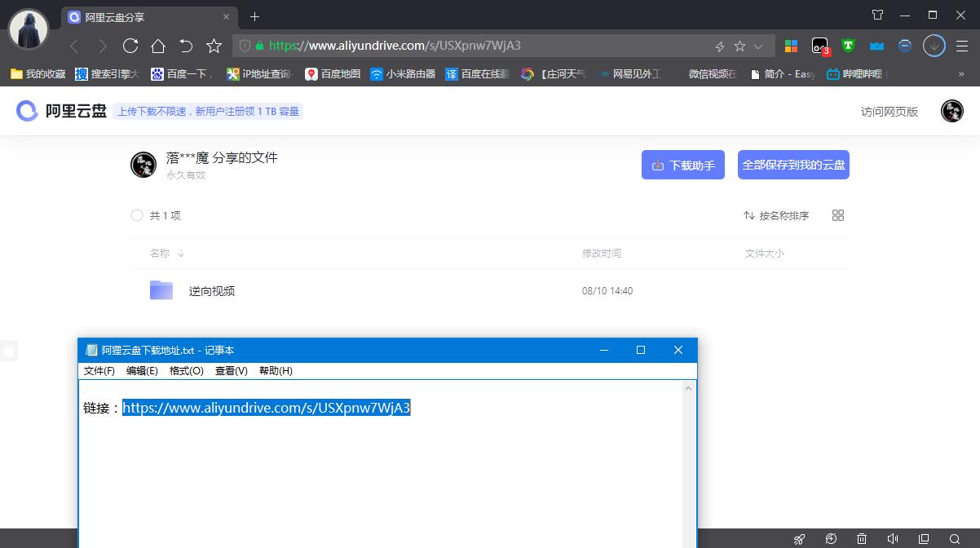Open the 简介 - Easy bookmark
This screenshot has height=548, width=980.
(x=782, y=73)
